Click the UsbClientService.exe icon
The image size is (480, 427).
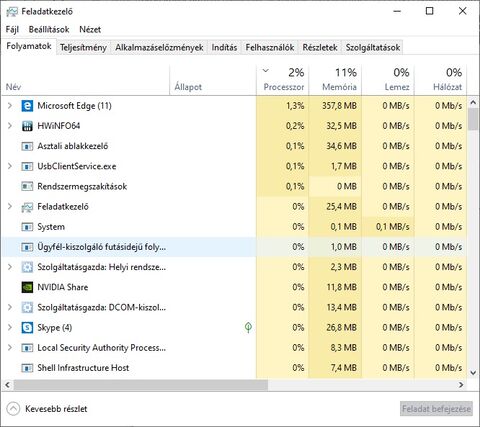pos(27,166)
